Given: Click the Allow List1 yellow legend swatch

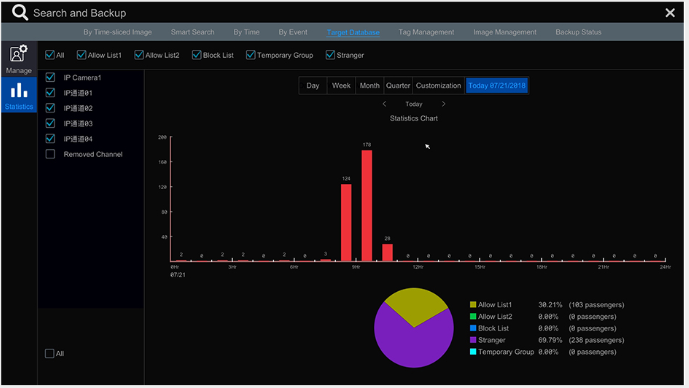Looking at the screenshot, I should tap(473, 305).
